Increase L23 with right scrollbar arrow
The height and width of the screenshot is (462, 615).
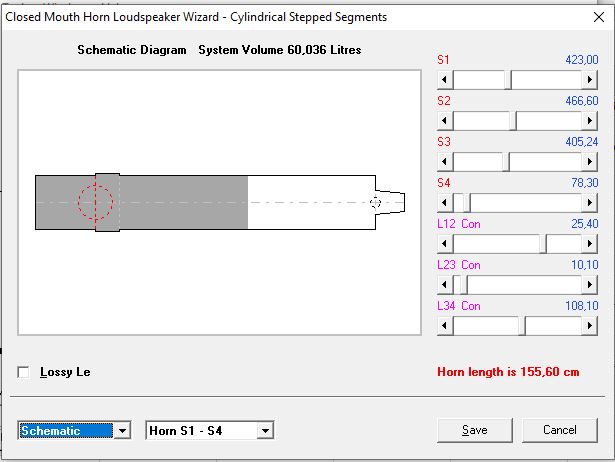[590, 285]
